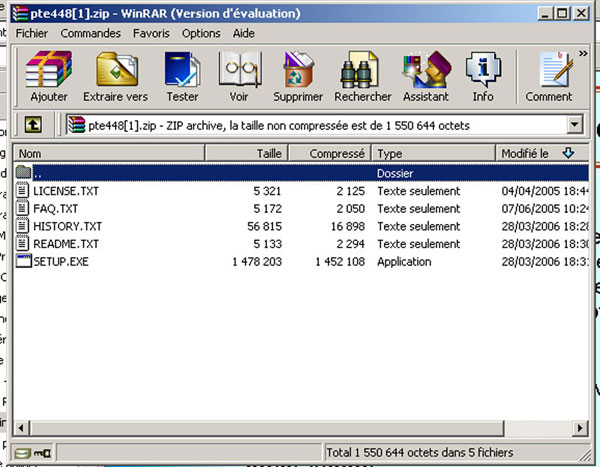Click the HISTORY.TXT file icon
This screenshot has height=467, width=600.
[x=22, y=225]
